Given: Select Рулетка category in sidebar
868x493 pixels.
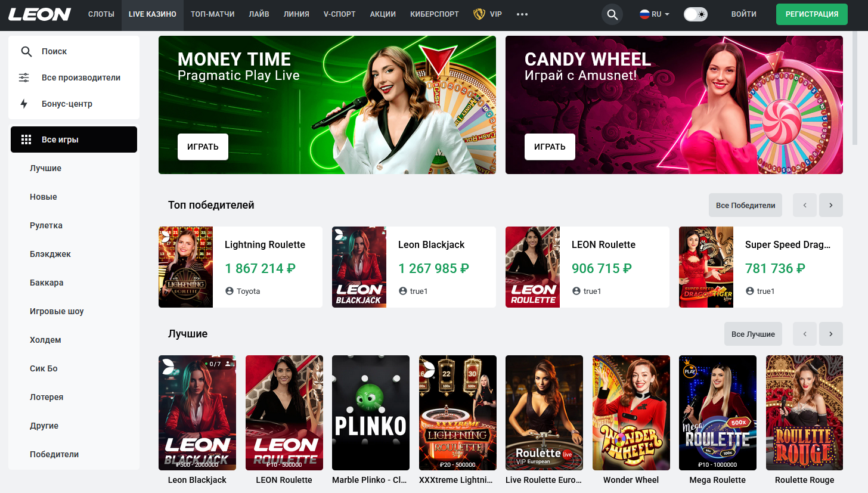Looking at the screenshot, I should tap(46, 225).
